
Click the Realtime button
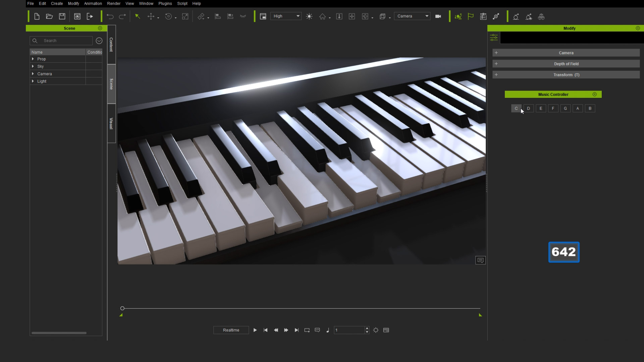231,330
